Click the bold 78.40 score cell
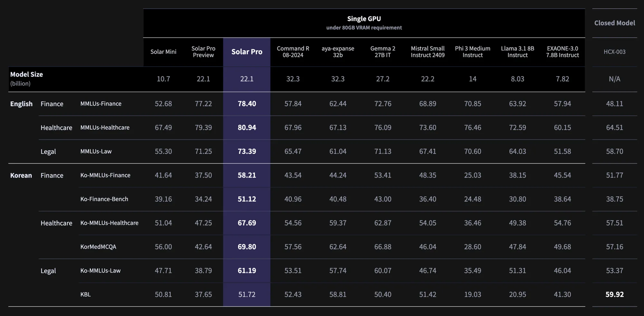The height and width of the screenshot is (316, 644). [x=247, y=104]
